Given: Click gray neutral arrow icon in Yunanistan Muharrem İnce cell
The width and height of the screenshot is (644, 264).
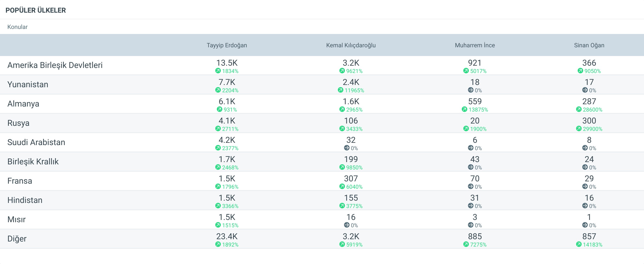Looking at the screenshot, I should [x=470, y=90].
